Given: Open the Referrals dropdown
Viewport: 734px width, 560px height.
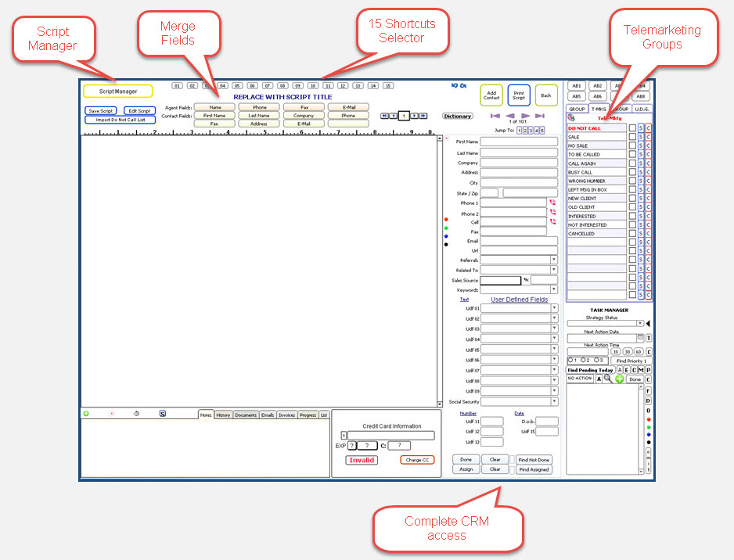Looking at the screenshot, I should (x=554, y=260).
